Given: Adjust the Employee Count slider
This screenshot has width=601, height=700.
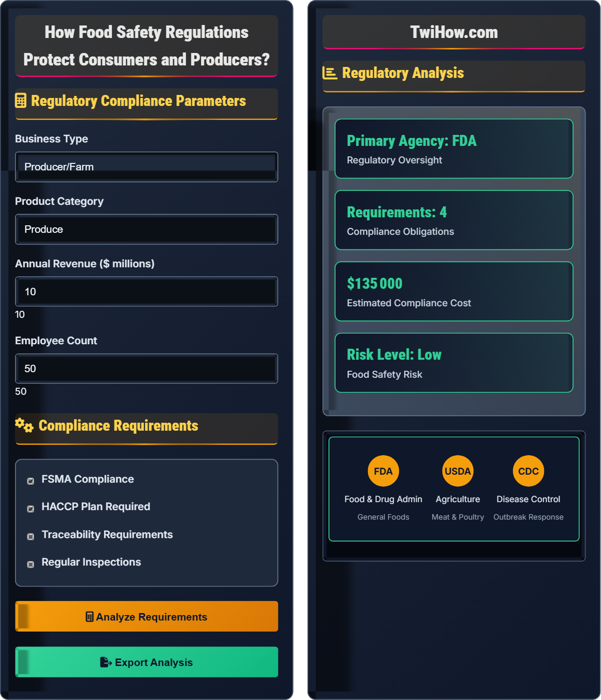Looking at the screenshot, I should 146,369.
